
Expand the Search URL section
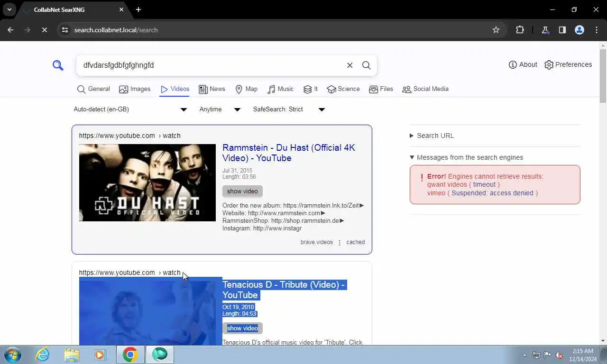tap(432, 136)
